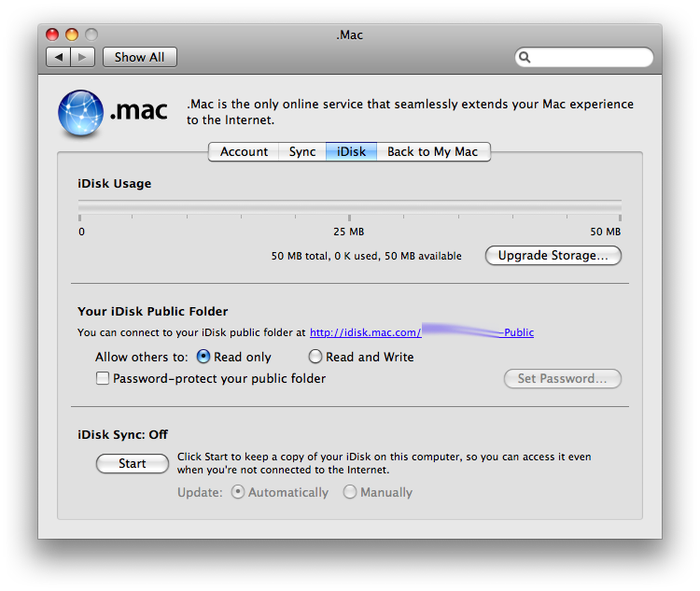Select the Automatically update radio button
The height and width of the screenshot is (591, 700).
[x=238, y=492]
